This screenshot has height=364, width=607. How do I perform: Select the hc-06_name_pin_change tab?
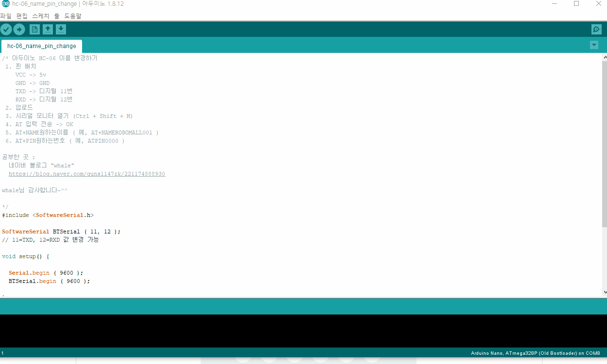(x=42, y=46)
